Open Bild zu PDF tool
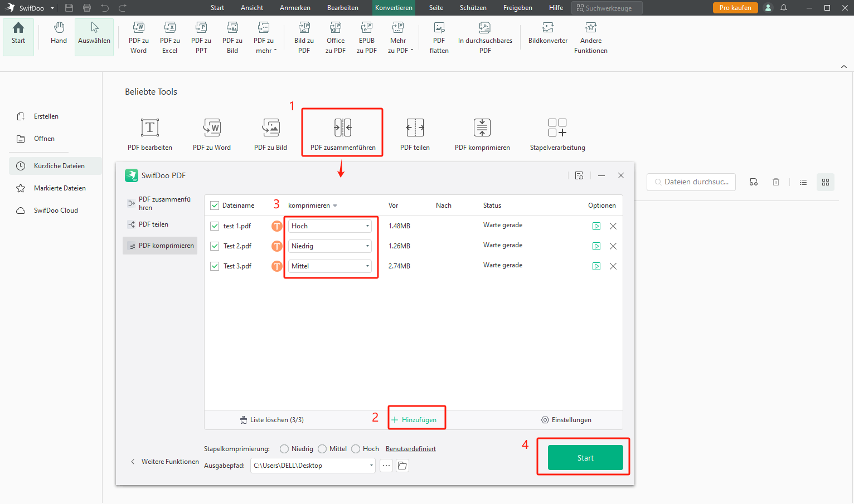The width and height of the screenshot is (854, 504). (x=304, y=37)
